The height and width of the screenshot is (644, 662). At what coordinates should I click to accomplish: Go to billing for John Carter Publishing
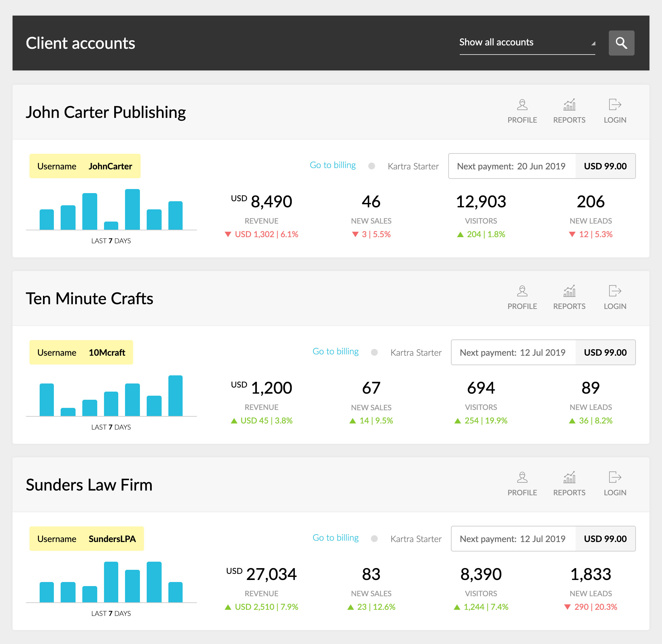click(x=333, y=165)
